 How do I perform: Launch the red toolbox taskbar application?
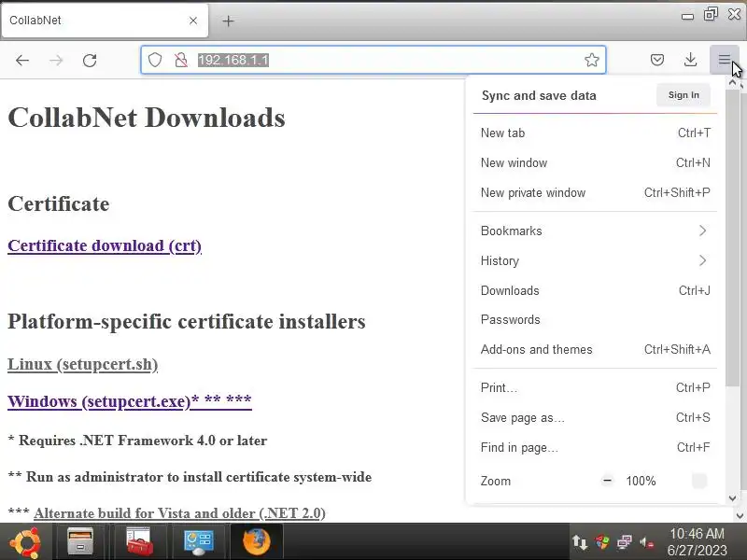(139, 542)
